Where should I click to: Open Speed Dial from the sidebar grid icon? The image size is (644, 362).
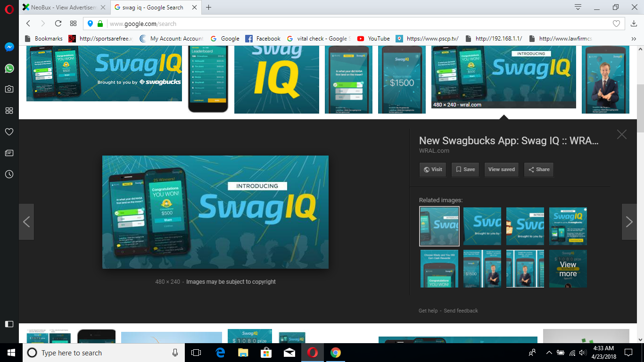click(9, 110)
